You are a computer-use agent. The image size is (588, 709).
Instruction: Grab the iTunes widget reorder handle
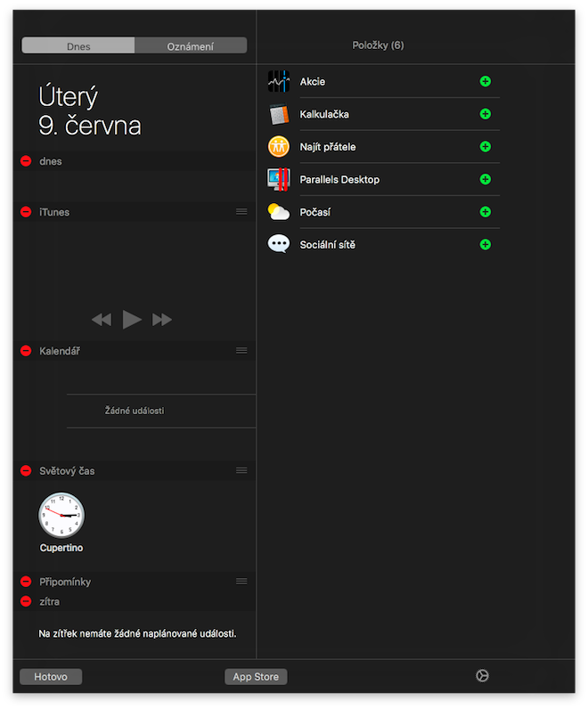241,212
